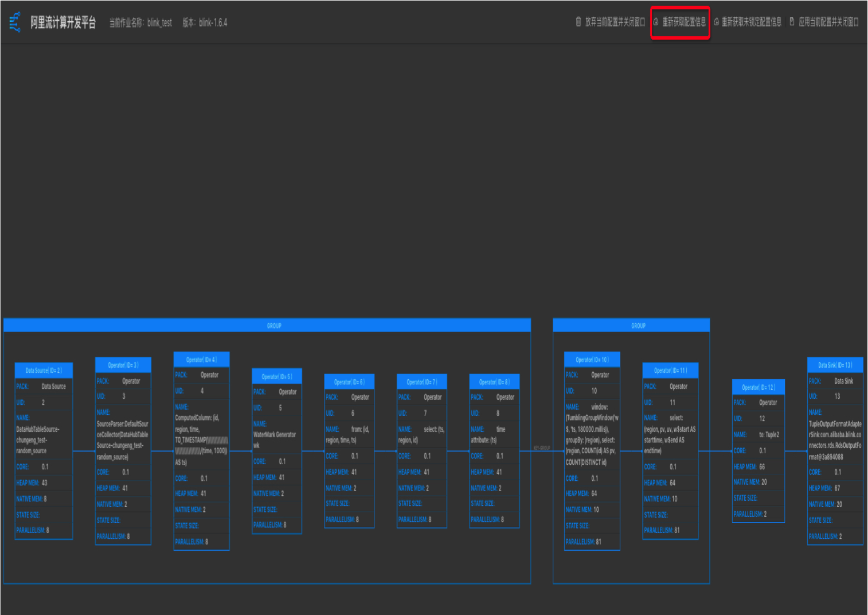Click the Alibaba stream platform logo icon
Image resolution: width=868 pixels, height=615 pixels.
tap(15, 22)
